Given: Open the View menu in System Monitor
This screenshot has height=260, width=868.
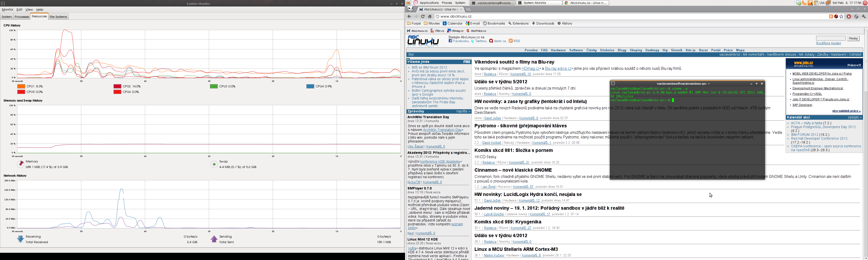Looking at the screenshot, I should pos(29,10).
